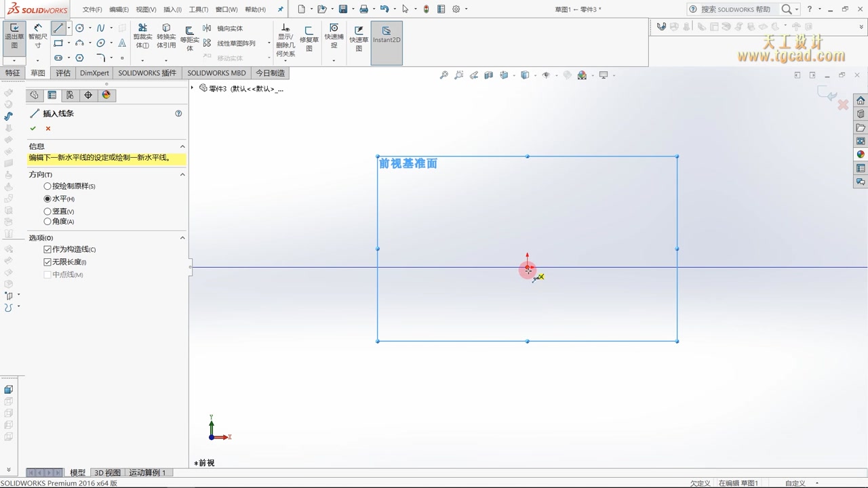The height and width of the screenshot is (488, 868).
Task: Select the Spline sketch tool
Action: pos(100,28)
